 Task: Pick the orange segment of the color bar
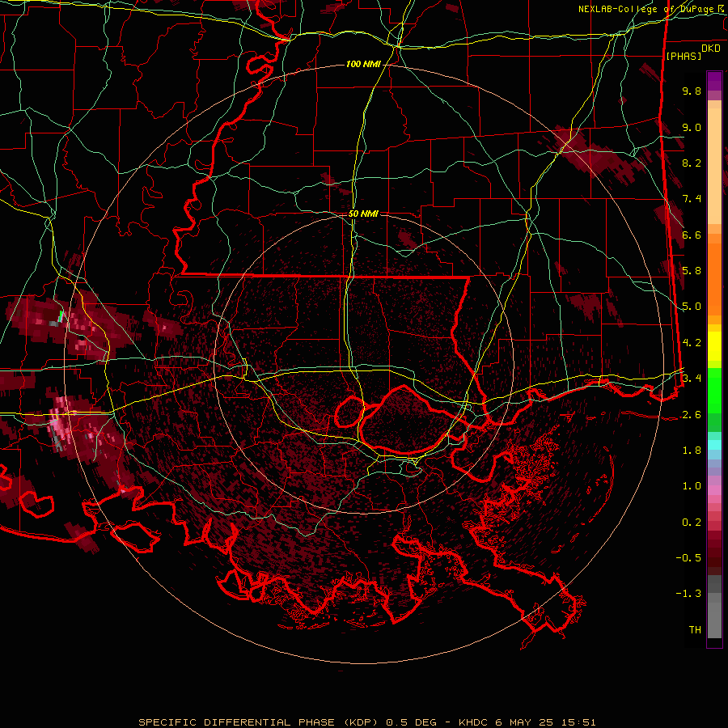(x=714, y=278)
